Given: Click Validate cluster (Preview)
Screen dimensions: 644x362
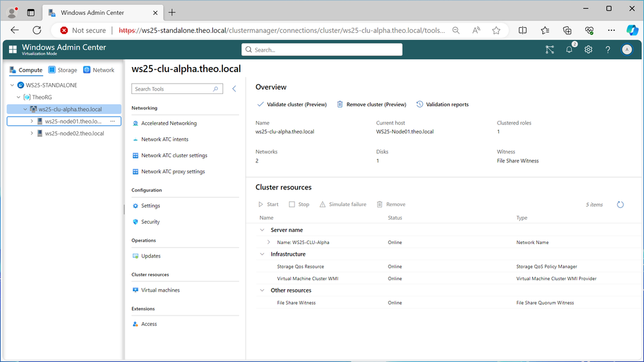Looking at the screenshot, I should (x=292, y=104).
